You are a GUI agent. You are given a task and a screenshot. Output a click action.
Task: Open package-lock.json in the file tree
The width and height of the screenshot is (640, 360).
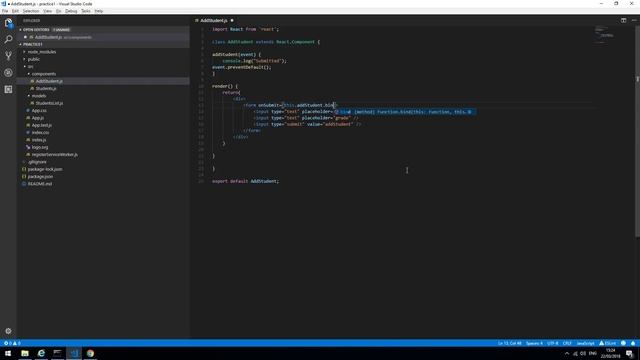point(45,169)
